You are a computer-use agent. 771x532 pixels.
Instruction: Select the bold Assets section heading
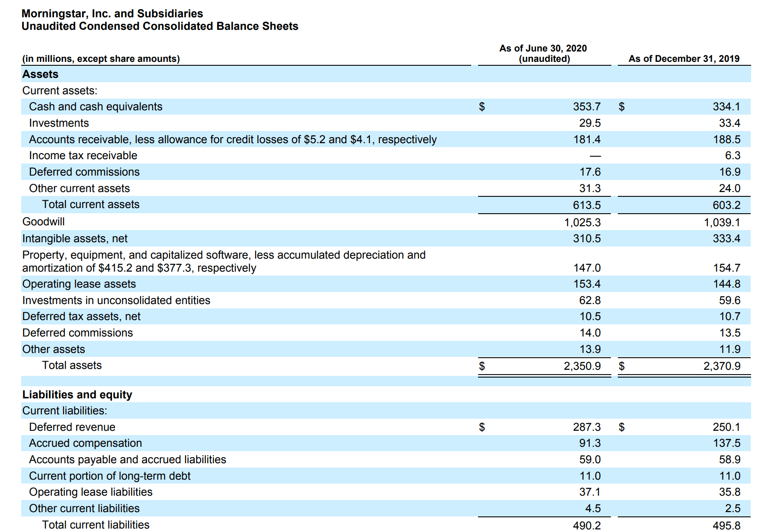[x=40, y=74]
